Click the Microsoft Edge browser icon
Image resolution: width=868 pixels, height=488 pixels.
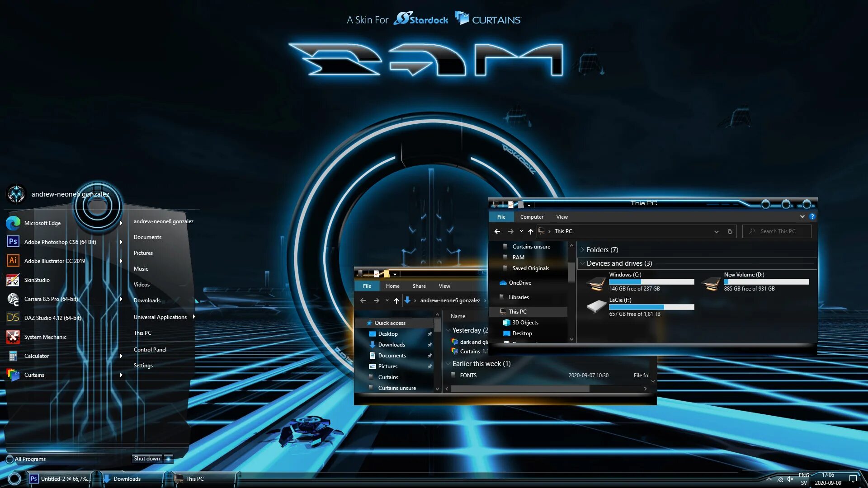click(x=13, y=222)
